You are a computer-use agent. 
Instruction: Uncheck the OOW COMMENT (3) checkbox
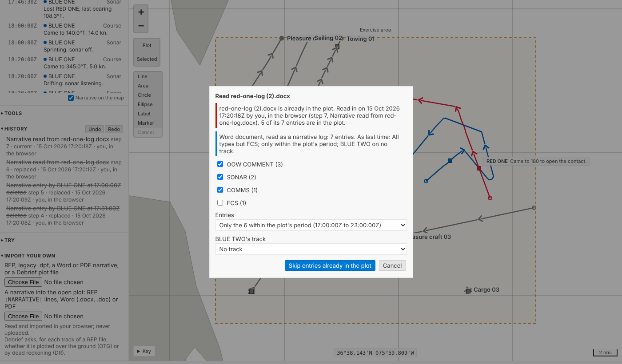click(x=220, y=164)
